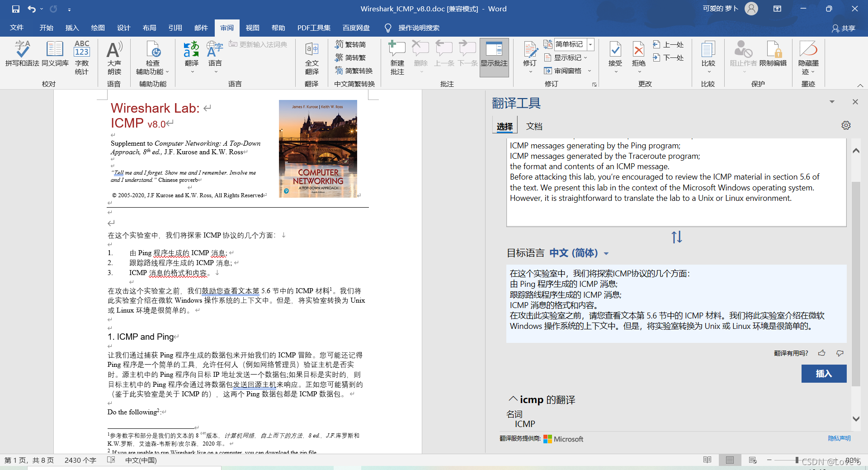The height and width of the screenshot is (470, 868).
Task: Open 比较 compare documents
Action: click(708, 57)
